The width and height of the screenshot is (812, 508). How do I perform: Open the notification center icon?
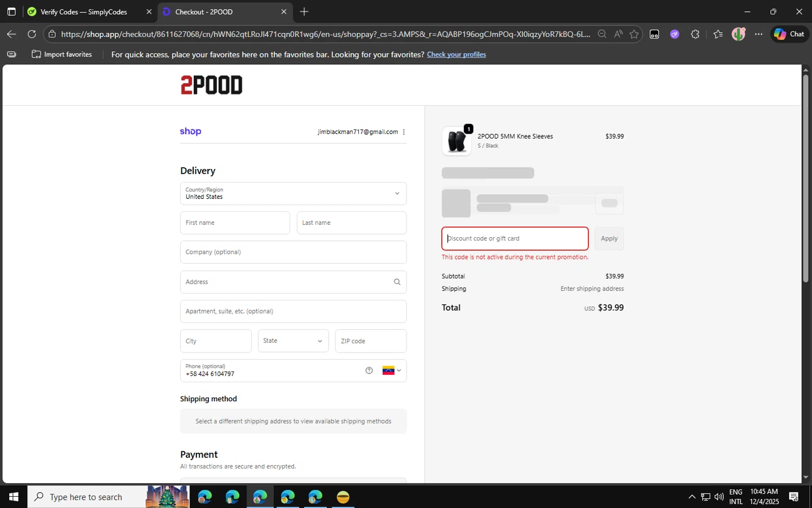[794, 497]
